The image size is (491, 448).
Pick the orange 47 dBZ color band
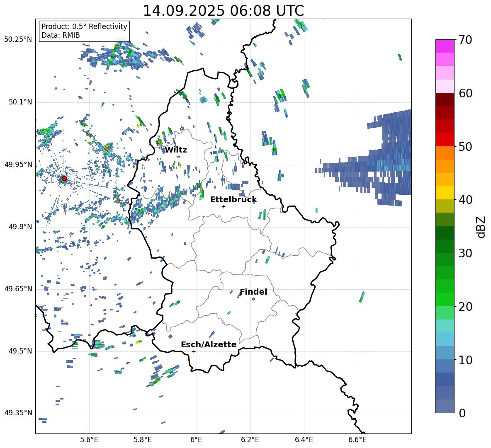(x=445, y=166)
